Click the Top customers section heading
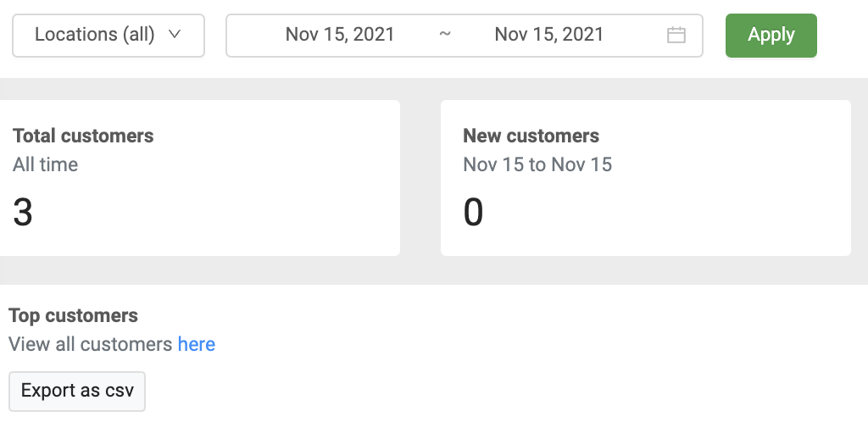The width and height of the screenshot is (868, 439). point(73,315)
